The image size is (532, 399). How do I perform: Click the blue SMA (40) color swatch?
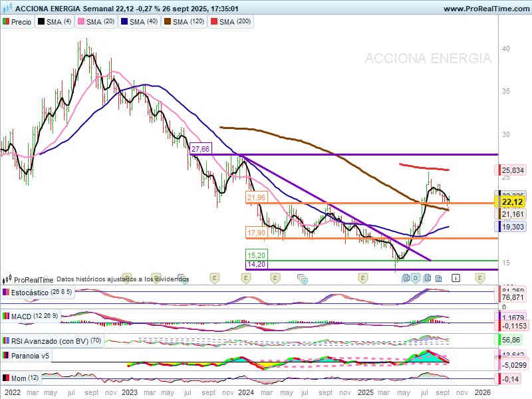point(124,22)
